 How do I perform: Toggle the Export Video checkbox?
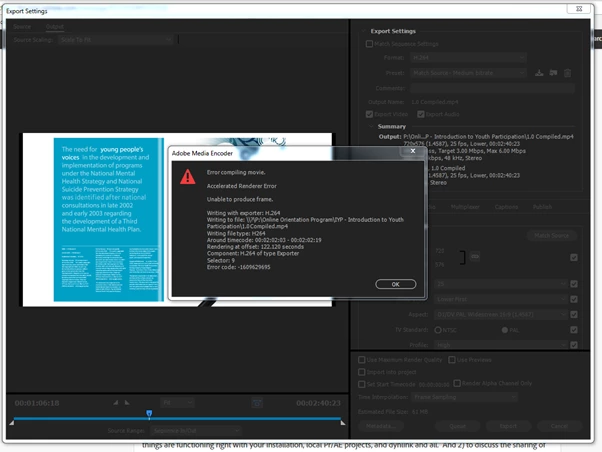click(x=369, y=114)
